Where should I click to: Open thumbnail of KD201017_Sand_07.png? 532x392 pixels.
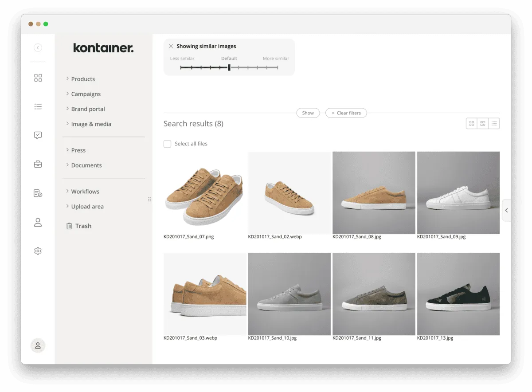pyautogui.click(x=205, y=193)
